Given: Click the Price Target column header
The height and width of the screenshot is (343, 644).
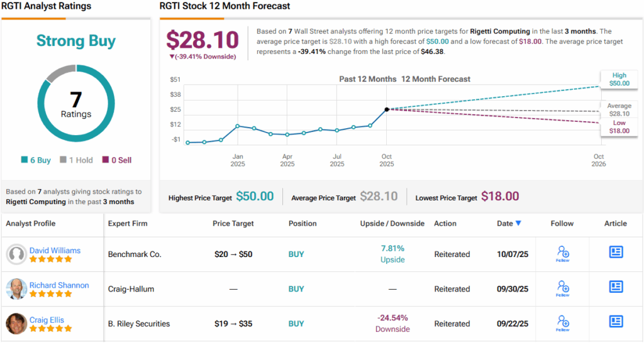Looking at the screenshot, I should coord(233,223).
